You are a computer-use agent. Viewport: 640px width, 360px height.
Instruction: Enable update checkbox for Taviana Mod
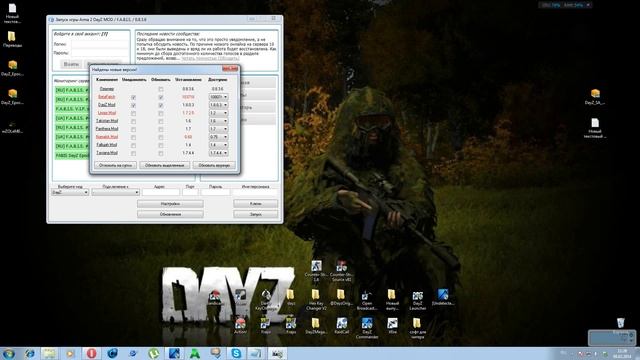tap(161, 153)
